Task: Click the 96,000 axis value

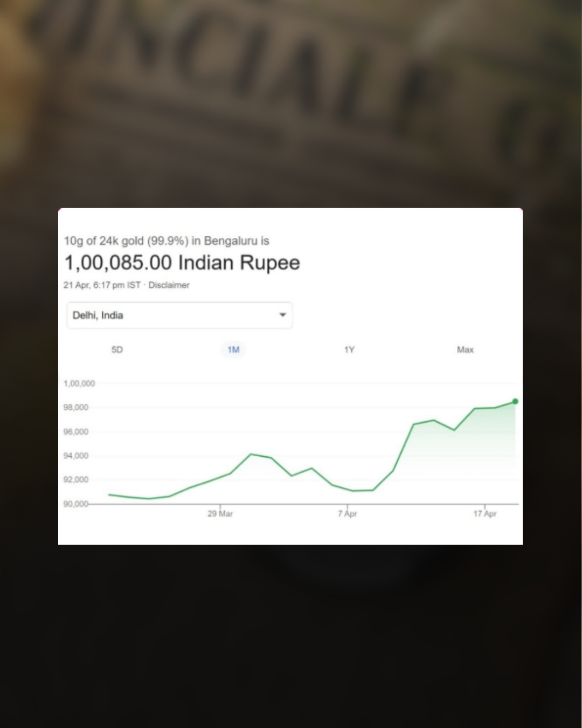Action: coord(76,432)
